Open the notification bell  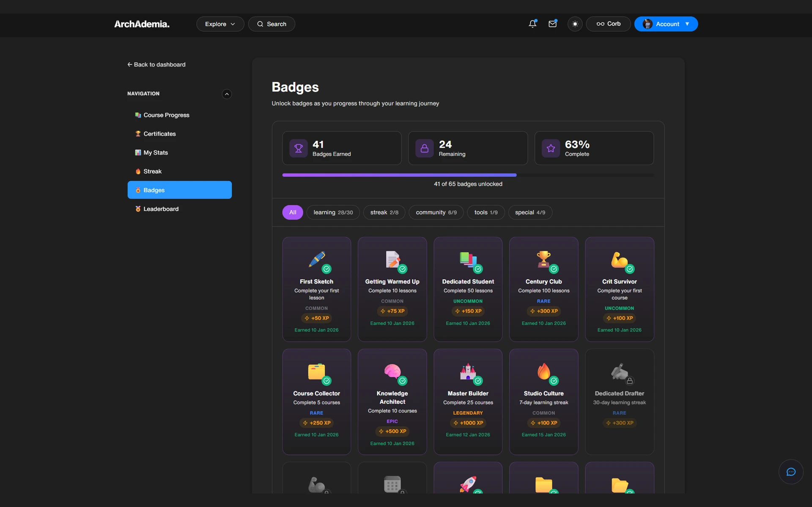point(532,24)
